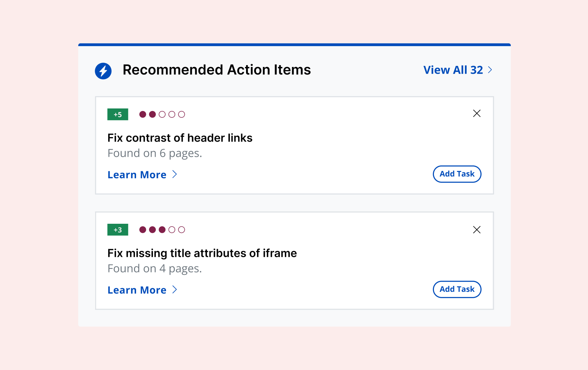Click 'Found on 4 pages' text
This screenshot has height=370, width=588.
click(154, 269)
